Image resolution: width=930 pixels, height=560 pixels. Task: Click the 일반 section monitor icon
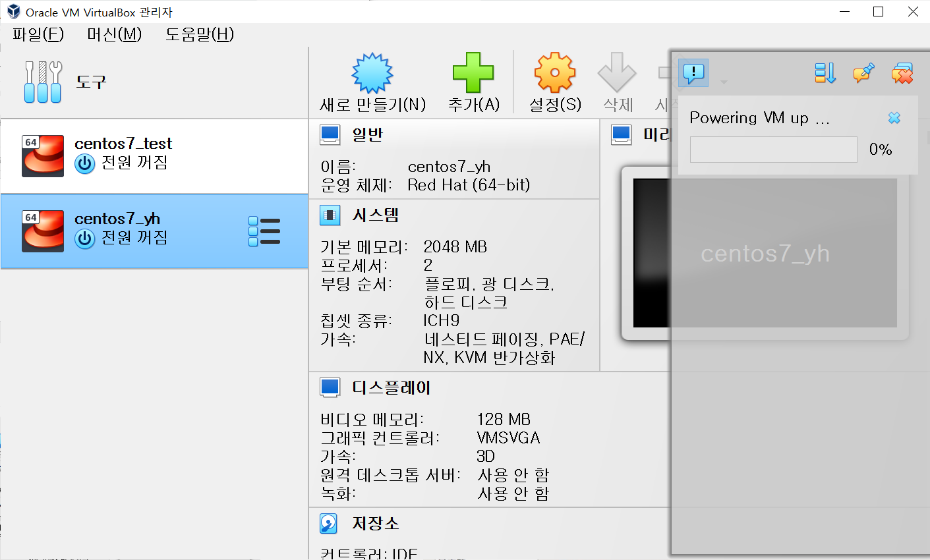[330, 134]
